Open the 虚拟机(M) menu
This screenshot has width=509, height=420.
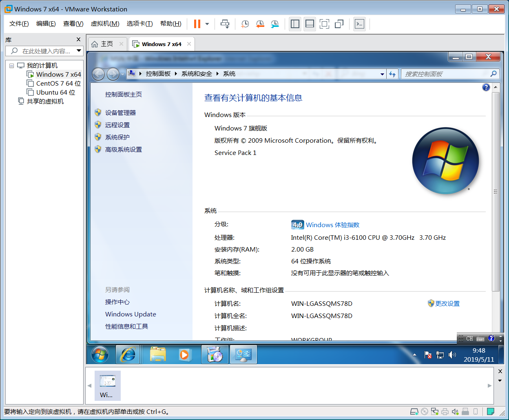(x=105, y=24)
